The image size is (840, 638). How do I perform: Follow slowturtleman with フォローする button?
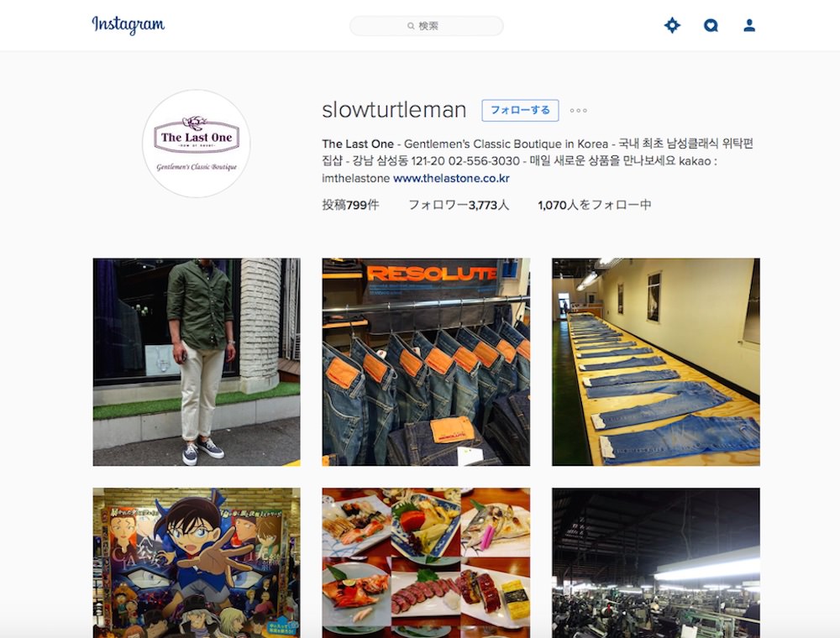520,110
